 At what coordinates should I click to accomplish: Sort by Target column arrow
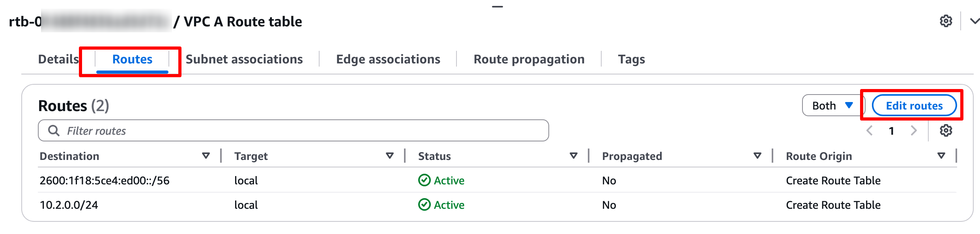click(389, 156)
